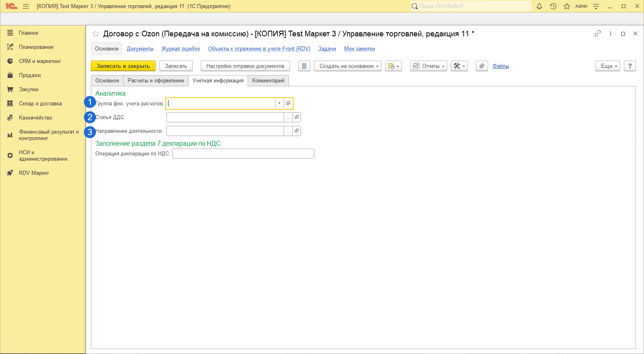
Task: Open the Мои заметки link
Action: coord(360,49)
